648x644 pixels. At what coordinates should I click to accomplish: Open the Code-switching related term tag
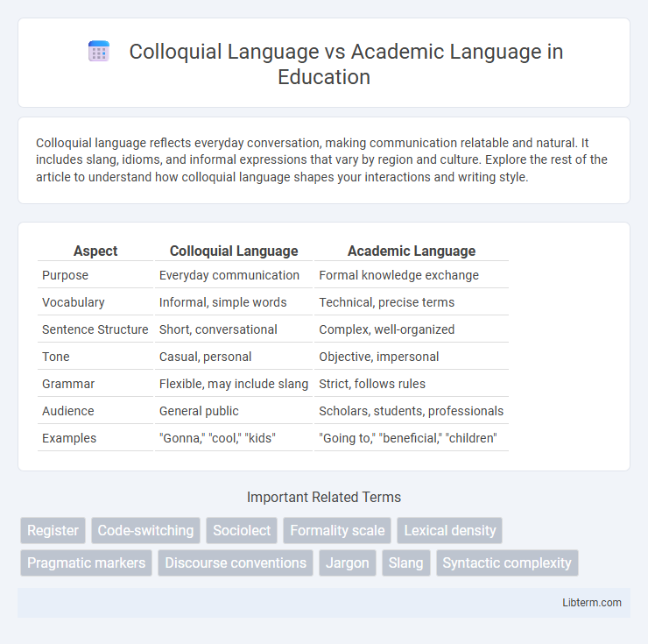145,530
